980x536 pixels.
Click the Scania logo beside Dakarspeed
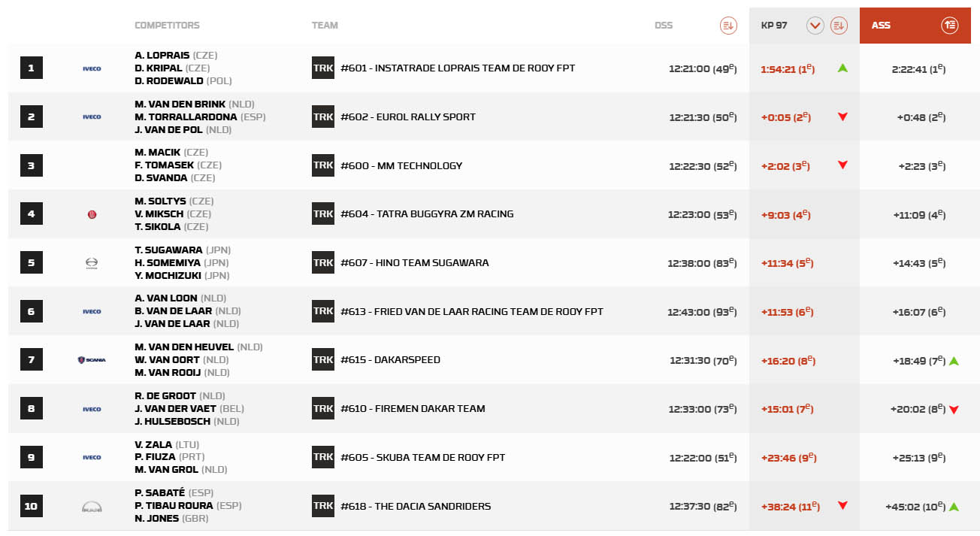tap(92, 360)
